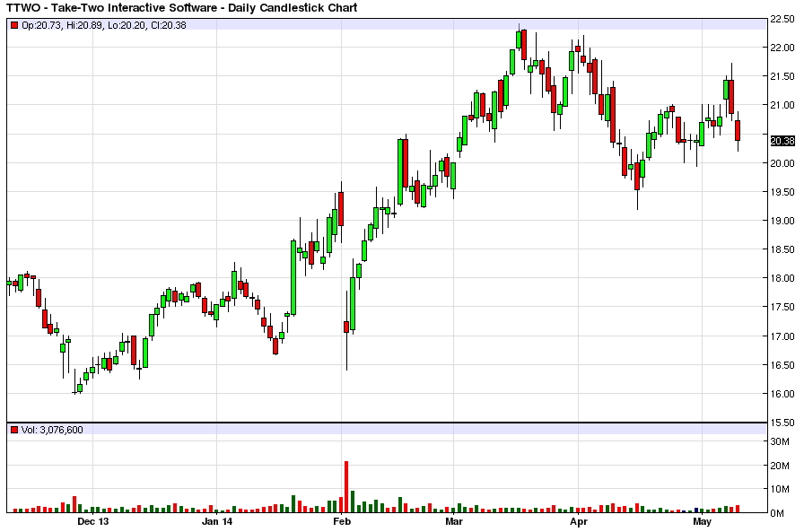This screenshot has width=804, height=532.
Task: Click the 21.00 price axis label
Action: (x=782, y=105)
